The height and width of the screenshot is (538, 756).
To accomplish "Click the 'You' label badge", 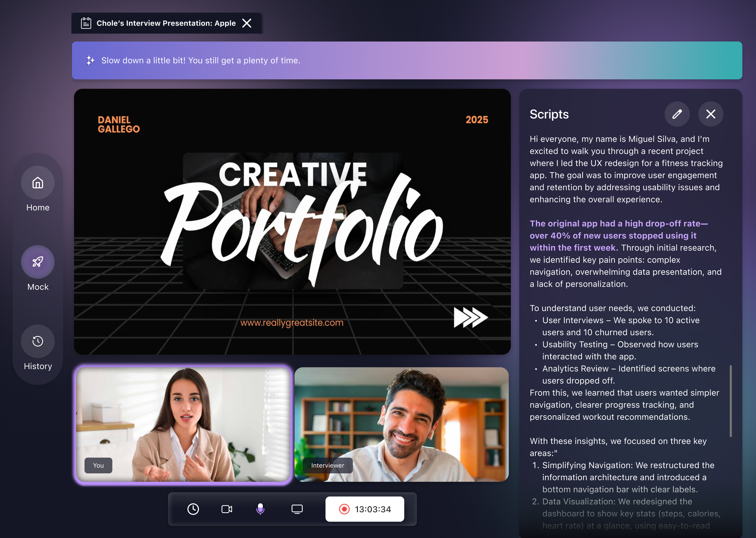I will pos(98,465).
